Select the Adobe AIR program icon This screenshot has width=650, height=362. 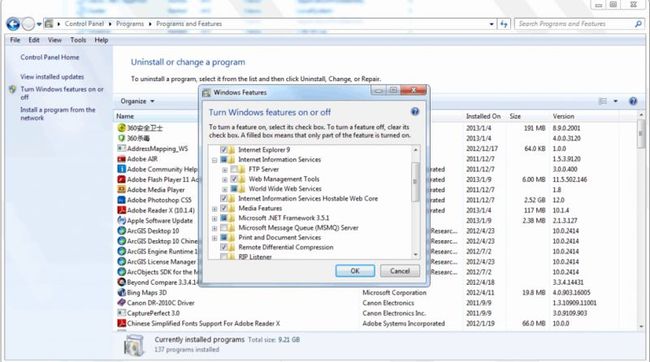pos(121,159)
